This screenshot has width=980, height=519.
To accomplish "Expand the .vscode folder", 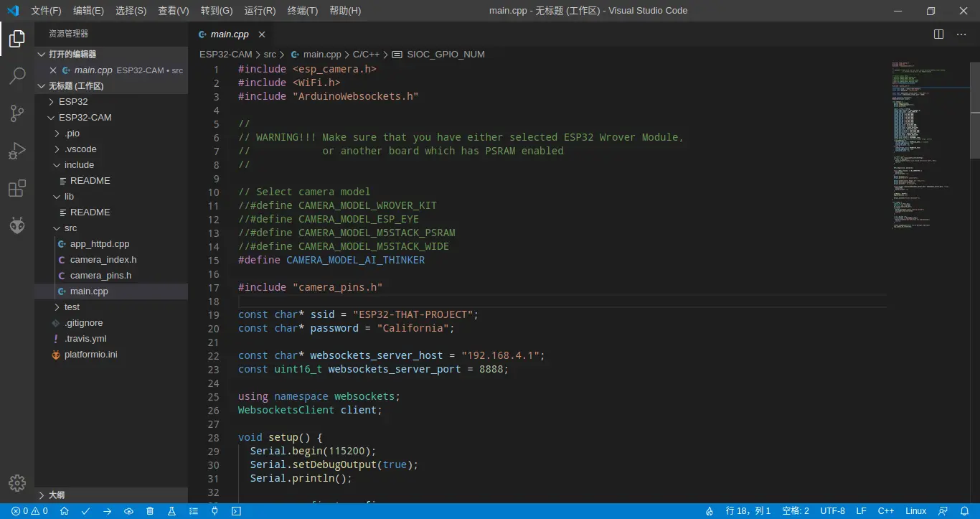I will click(x=111, y=149).
